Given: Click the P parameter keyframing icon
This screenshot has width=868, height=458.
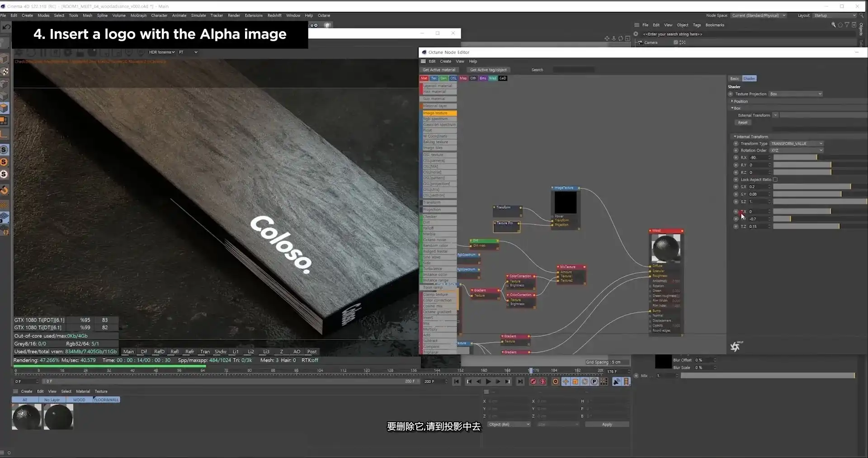Looking at the screenshot, I should 594,382.
